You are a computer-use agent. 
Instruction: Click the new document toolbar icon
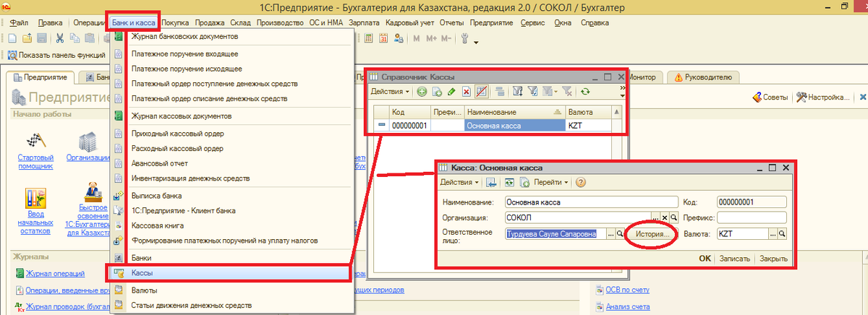pyautogui.click(x=12, y=38)
